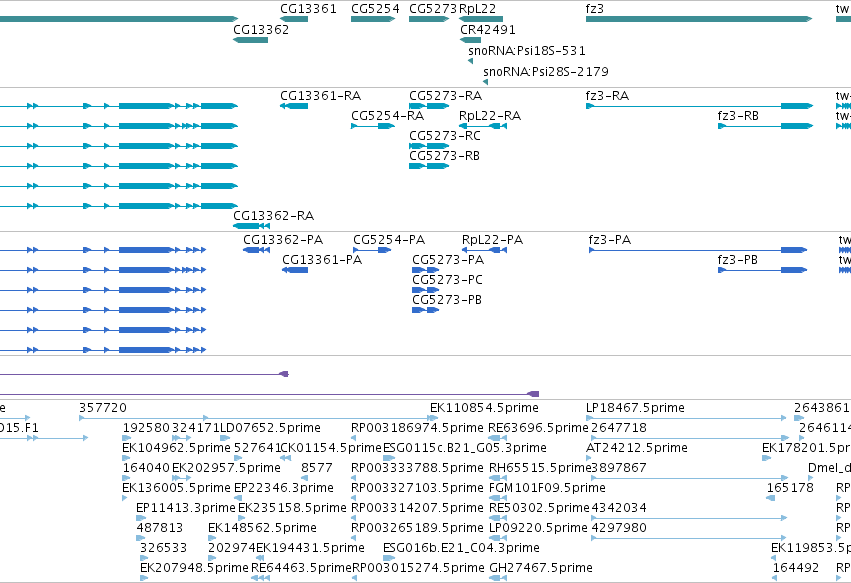This screenshot has height=583, width=851.
Task: Select the 4297980 aligned feature
Action: 689,538
